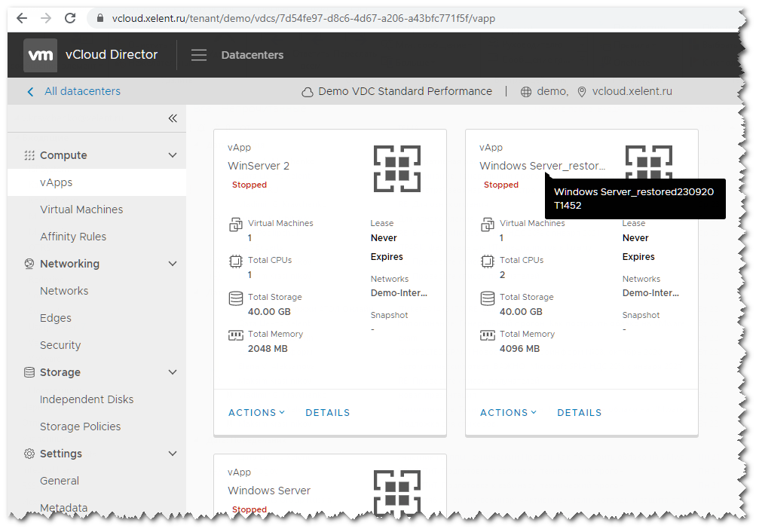Viewport: 759px width, 532px height.
Task: Click the 2048 MB memory value
Action: [x=268, y=349]
